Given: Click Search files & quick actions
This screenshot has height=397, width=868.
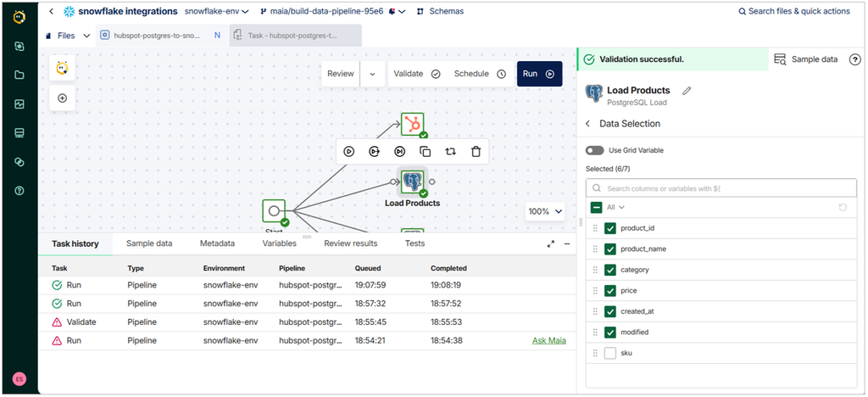Looking at the screenshot, I should click(794, 11).
